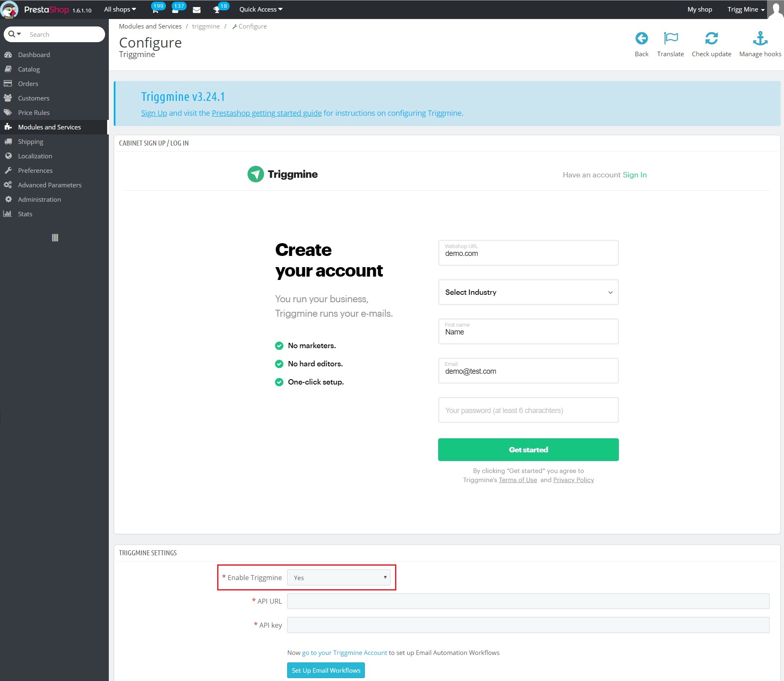Viewport: 784px width, 681px height.
Task: Click the Preferences wrench icon
Action: pyautogui.click(x=8, y=170)
